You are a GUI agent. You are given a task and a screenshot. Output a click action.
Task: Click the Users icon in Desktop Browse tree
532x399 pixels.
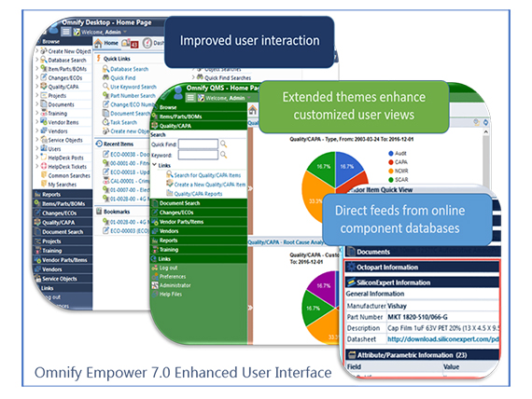[x=44, y=148]
